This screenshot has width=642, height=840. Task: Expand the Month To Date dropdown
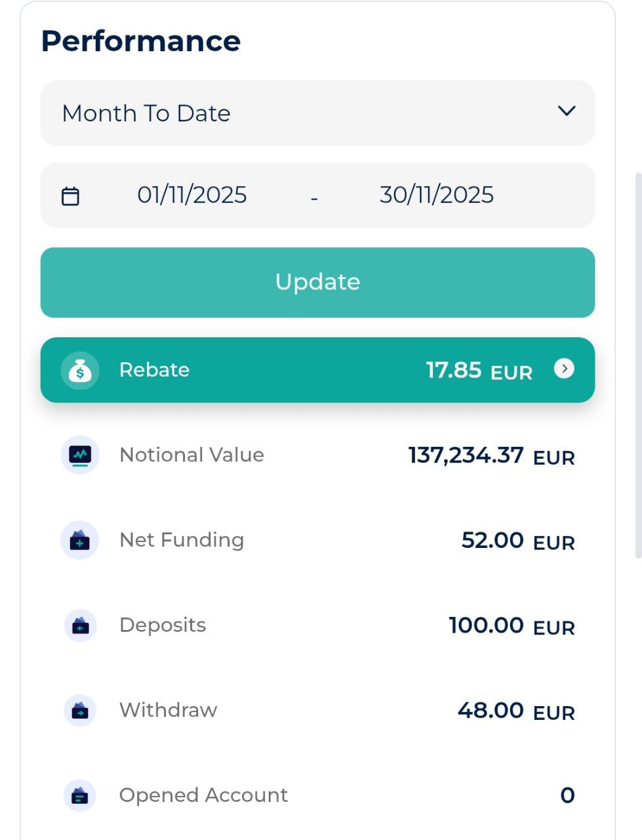[317, 113]
